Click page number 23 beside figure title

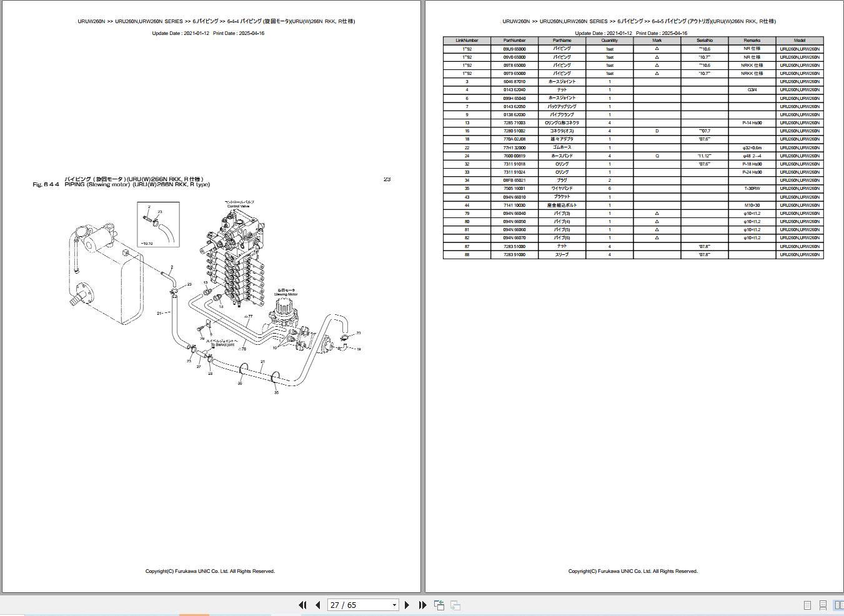pos(387,179)
